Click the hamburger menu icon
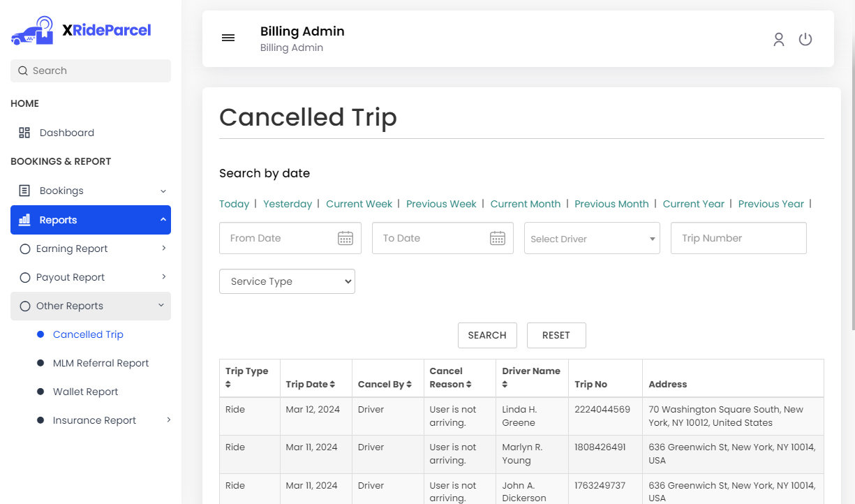Image resolution: width=855 pixels, height=504 pixels. [x=228, y=38]
